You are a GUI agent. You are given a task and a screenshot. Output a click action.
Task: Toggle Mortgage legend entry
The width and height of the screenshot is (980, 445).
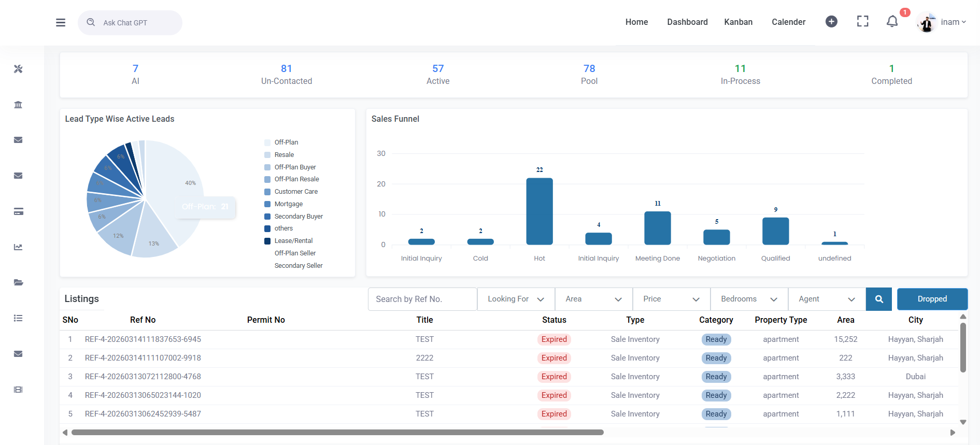point(283,204)
